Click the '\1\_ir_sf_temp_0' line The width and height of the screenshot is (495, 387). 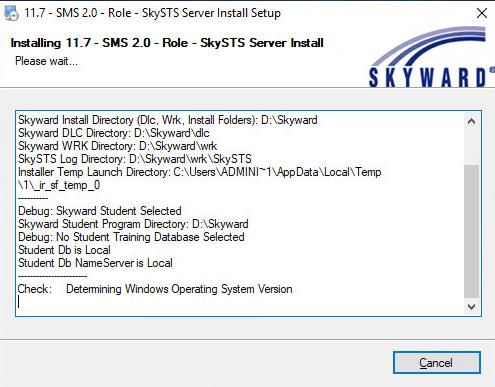(x=59, y=185)
